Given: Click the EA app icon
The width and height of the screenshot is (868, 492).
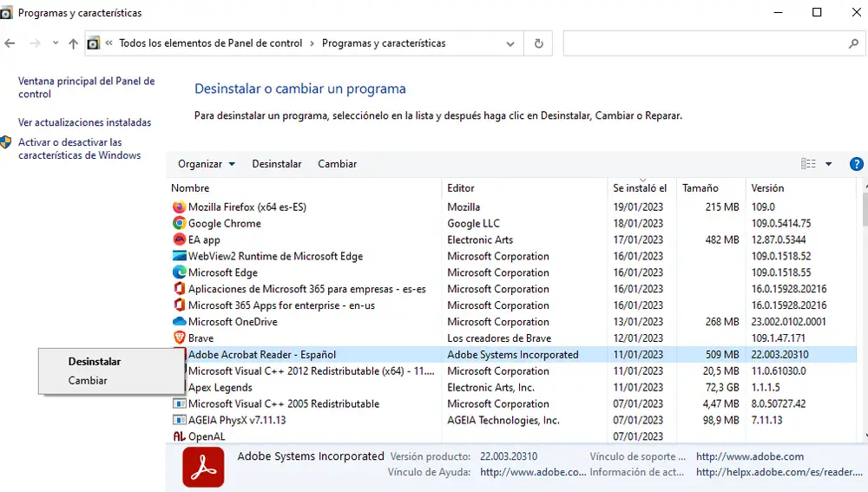Looking at the screenshot, I should click(179, 239).
